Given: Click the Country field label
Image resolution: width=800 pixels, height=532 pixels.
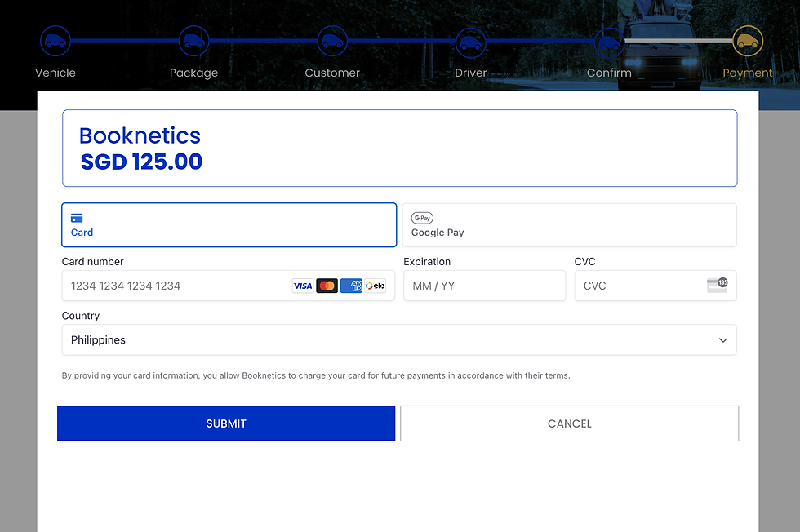Looking at the screenshot, I should click(x=81, y=316).
